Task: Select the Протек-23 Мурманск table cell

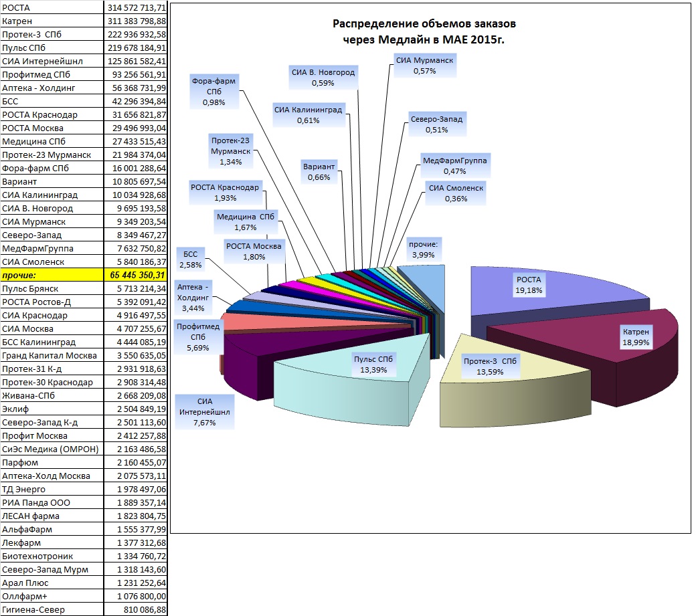Action: coord(52,155)
